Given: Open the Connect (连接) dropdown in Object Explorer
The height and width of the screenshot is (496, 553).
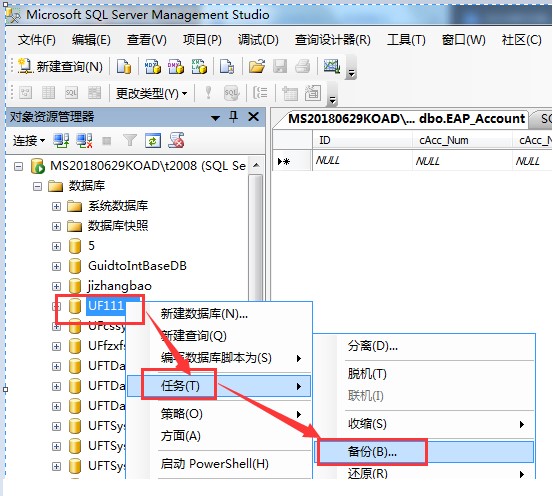Looking at the screenshot, I should (x=29, y=141).
